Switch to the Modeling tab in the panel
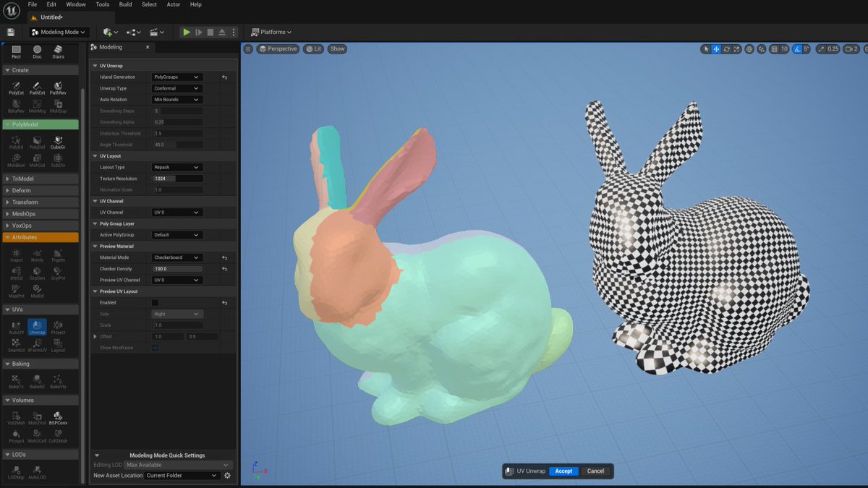This screenshot has height=488, width=868. pyautogui.click(x=112, y=47)
